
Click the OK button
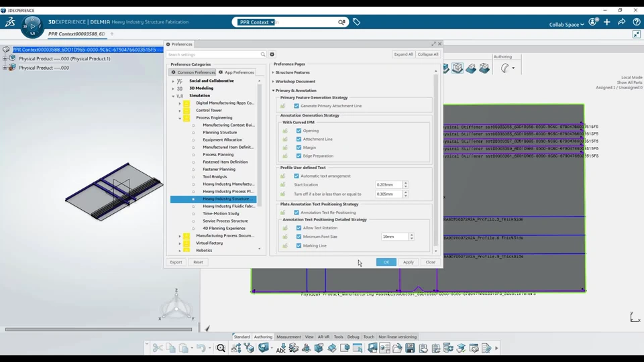pyautogui.click(x=386, y=262)
